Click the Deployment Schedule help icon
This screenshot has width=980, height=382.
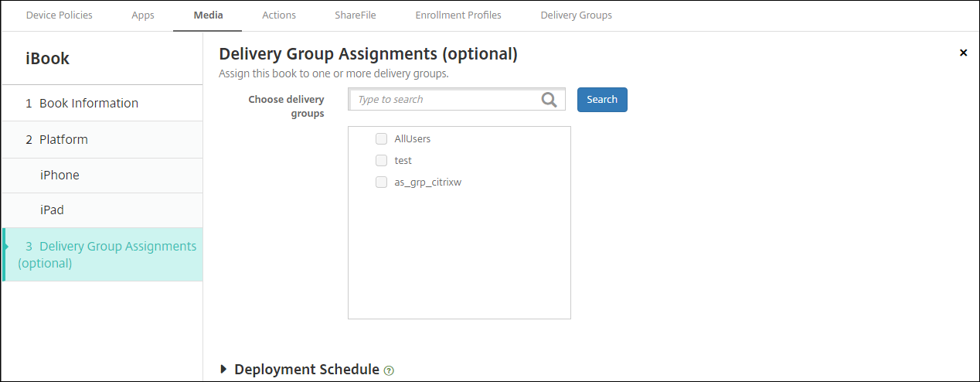click(x=389, y=370)
